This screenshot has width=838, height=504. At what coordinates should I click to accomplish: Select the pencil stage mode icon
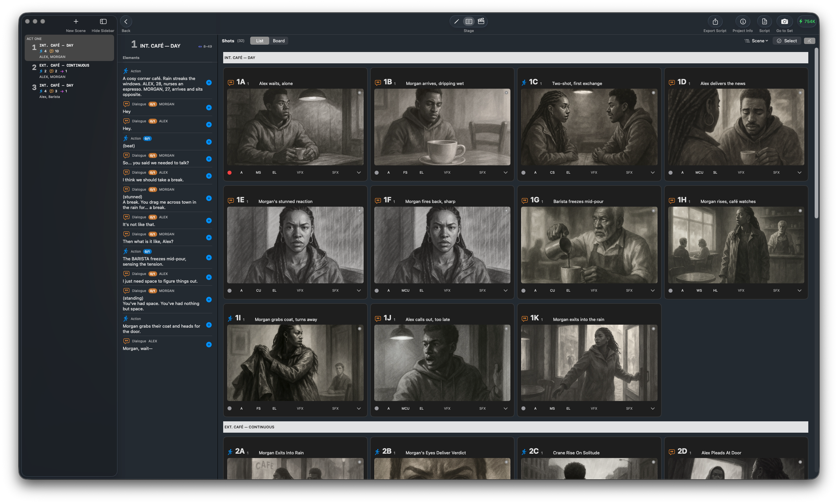(x=456, y=21)
